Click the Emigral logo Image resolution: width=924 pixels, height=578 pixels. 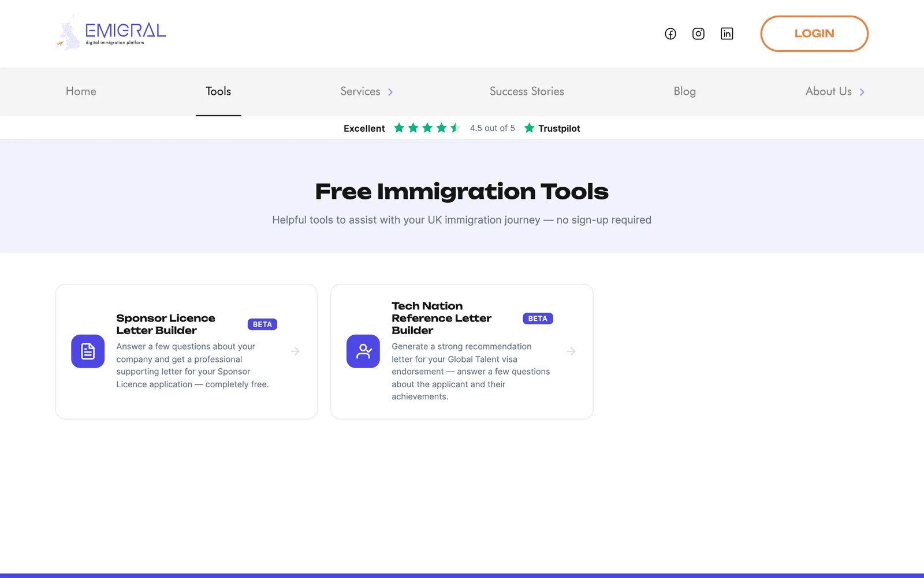(111, 34)
